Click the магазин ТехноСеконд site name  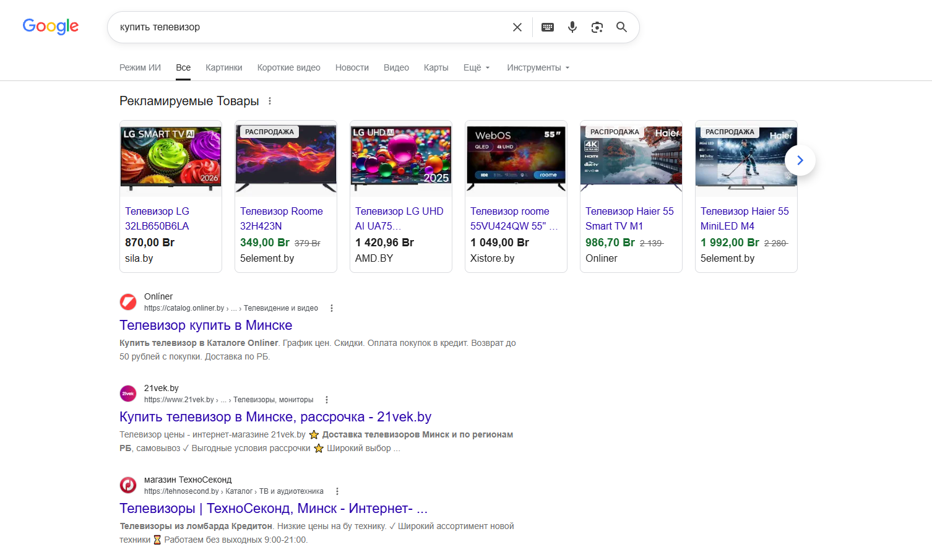click(x=188, y=480)
